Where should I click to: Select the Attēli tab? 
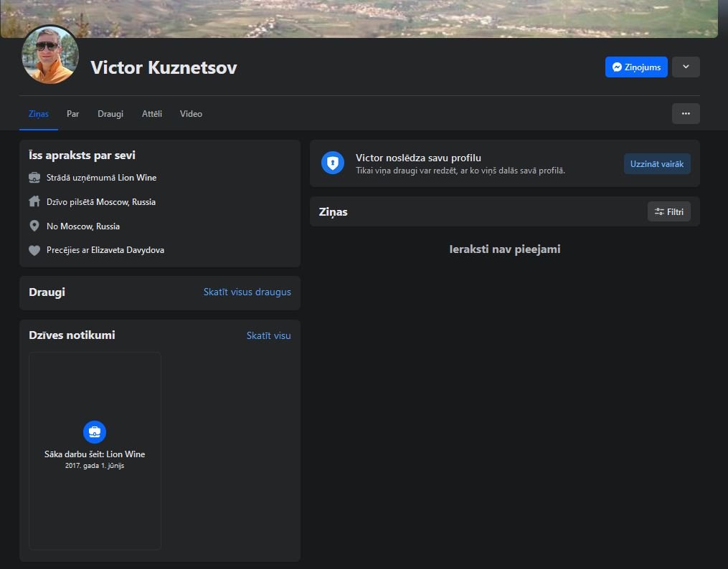pyautogui.click(x=152, y=114)
